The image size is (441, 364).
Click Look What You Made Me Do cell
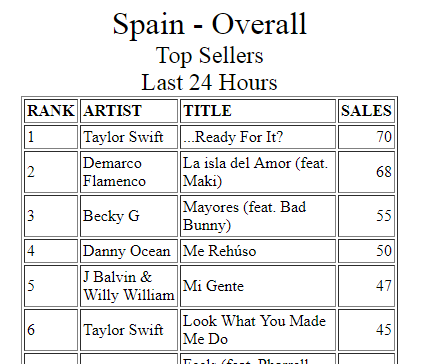pyautogui.click(x=258, y=330)
